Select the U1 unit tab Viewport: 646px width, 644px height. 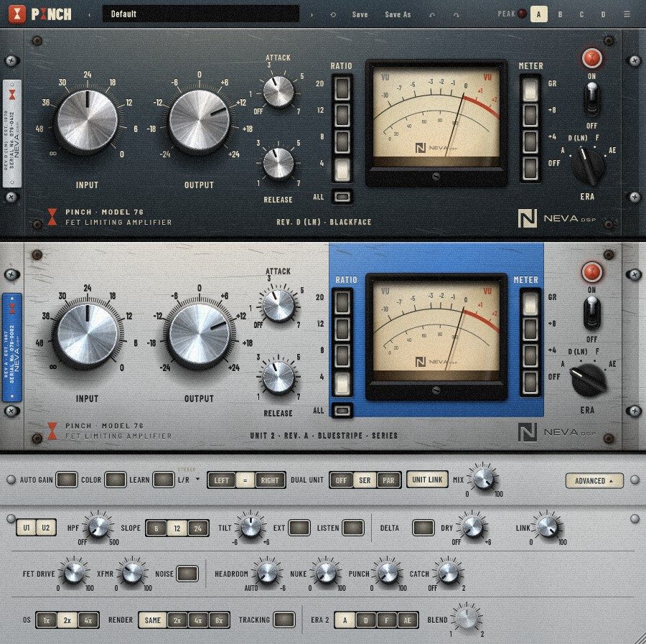27,528
